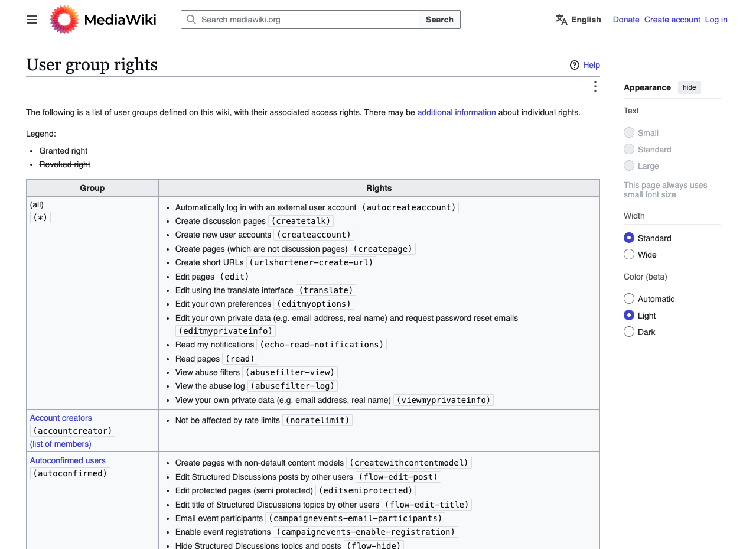
Task: Click the Search button
Action: click(439, 20)
